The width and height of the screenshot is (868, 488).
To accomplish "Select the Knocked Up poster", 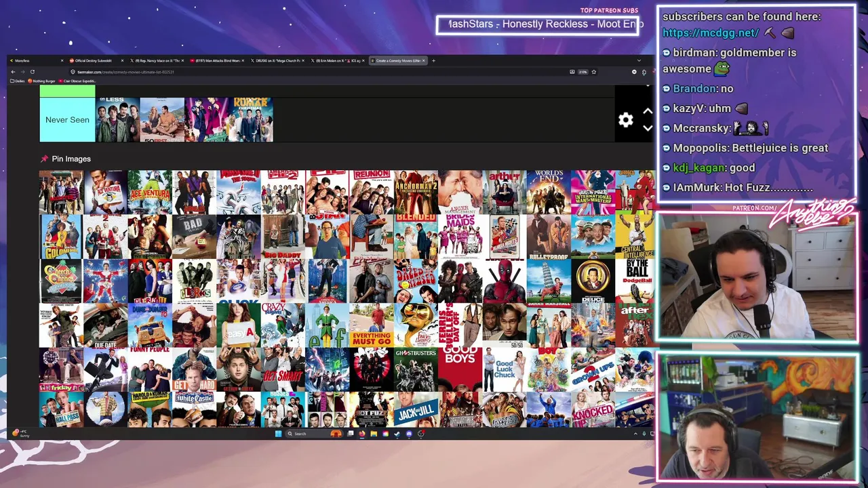I will coord(593,409).
